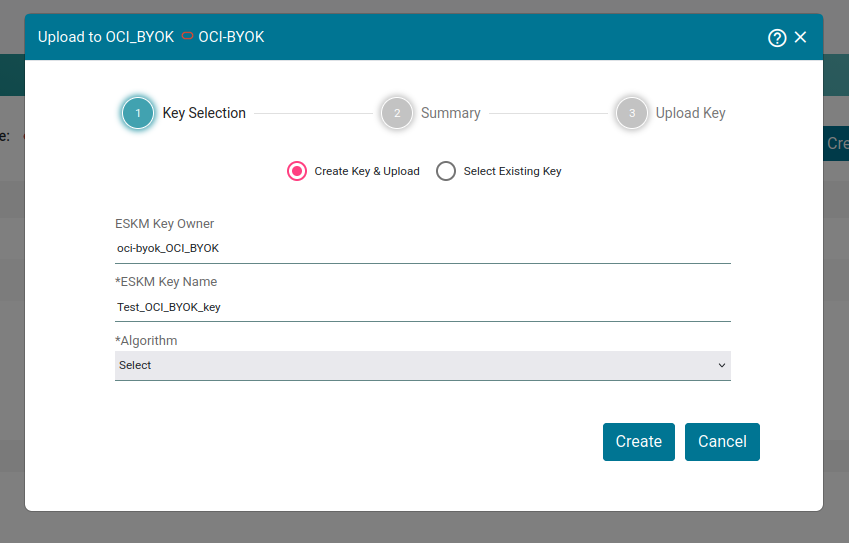Close the Upload to OCI_BYOK dialog
849x543 pixels.
point(800,37)
